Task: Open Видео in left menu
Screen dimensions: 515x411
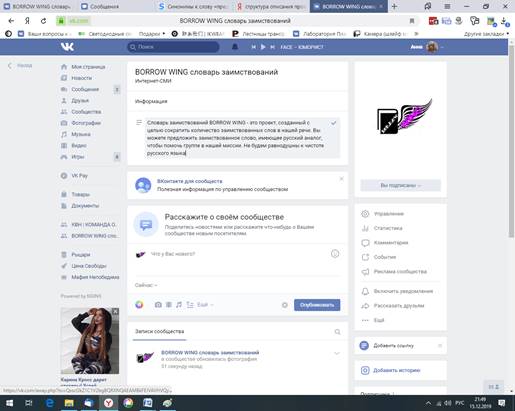Action: click(x=79, y=145)
